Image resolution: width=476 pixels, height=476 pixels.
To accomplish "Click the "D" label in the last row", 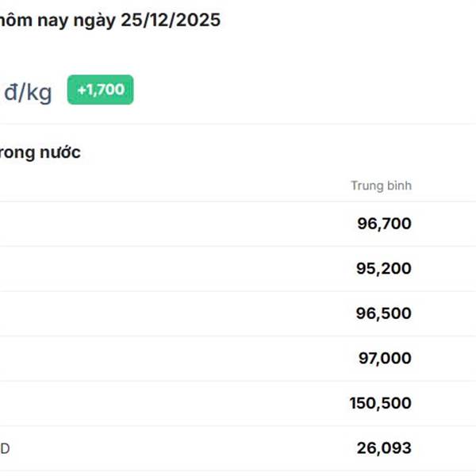I will (5, 449).
